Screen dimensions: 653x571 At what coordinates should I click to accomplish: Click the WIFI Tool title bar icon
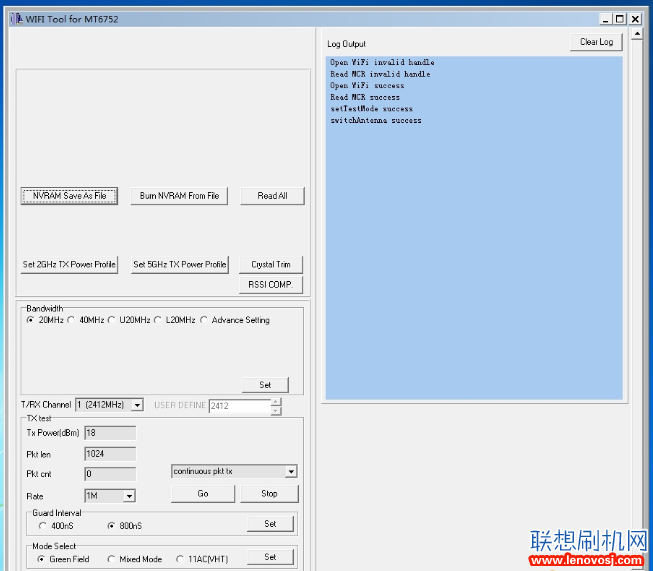click(x=17, y=19)
